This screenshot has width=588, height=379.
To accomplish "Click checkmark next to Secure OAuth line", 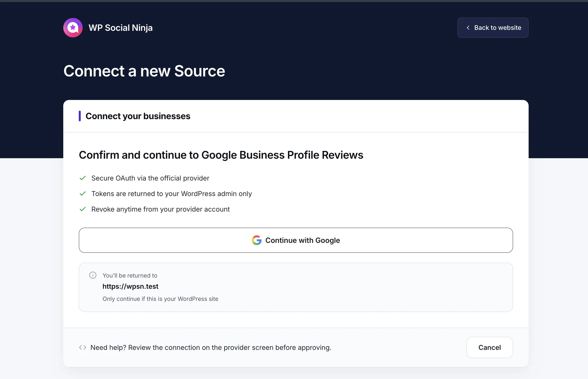I will pos(83,178).
